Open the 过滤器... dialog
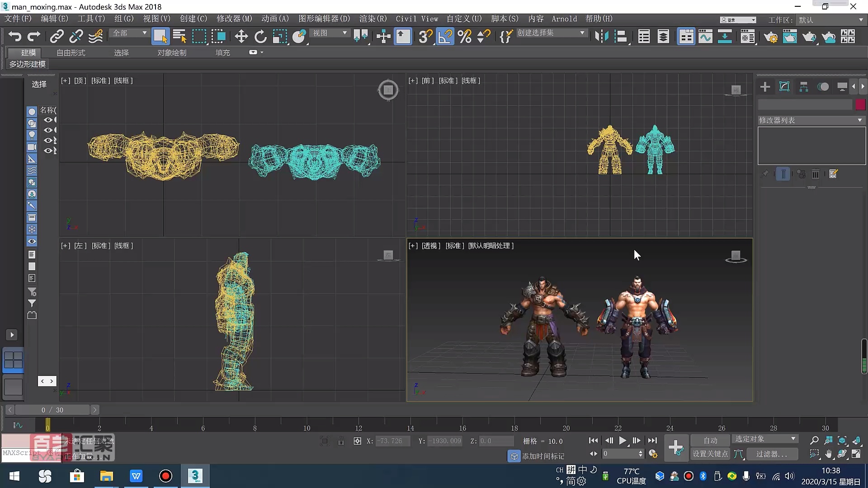Viewport: 868px width, 488px height. pyautogui.click(x=772, y=454)
